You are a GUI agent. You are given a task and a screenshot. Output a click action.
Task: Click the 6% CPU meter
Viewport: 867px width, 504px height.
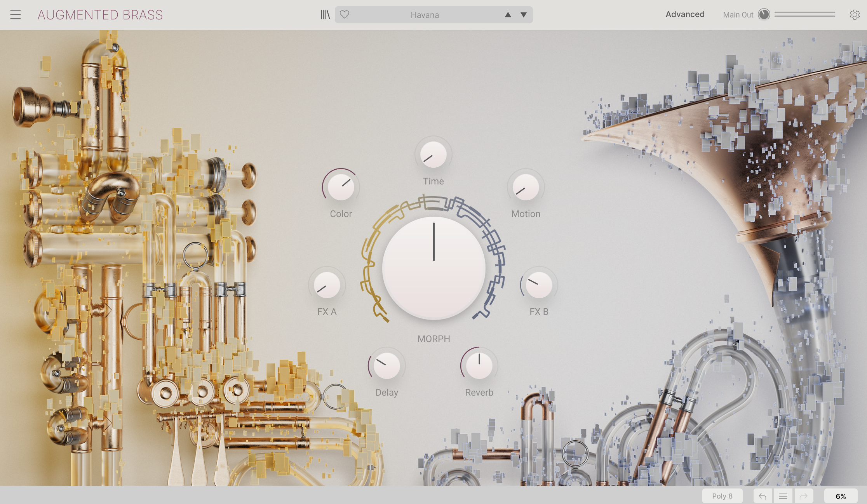(841, 496)
